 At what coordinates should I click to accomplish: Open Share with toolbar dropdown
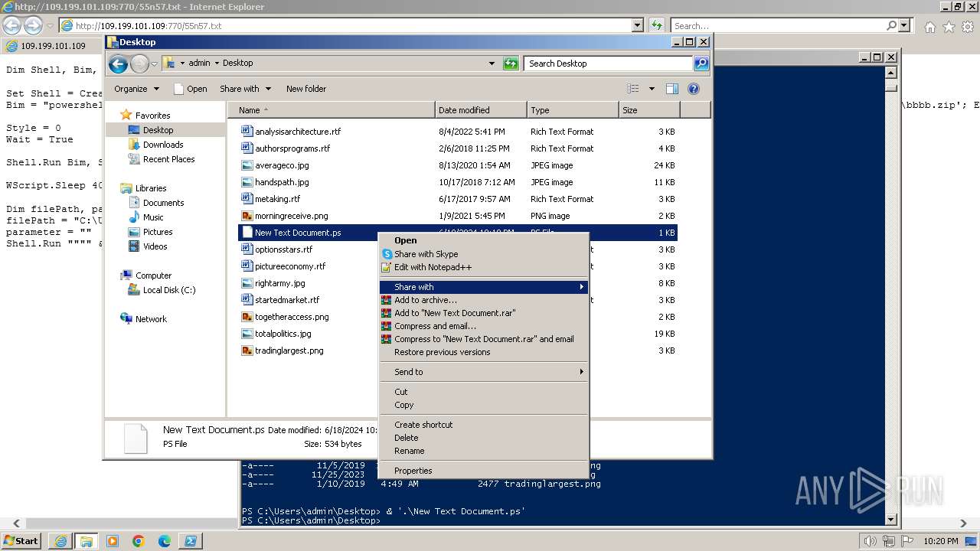tap(245, 89)
